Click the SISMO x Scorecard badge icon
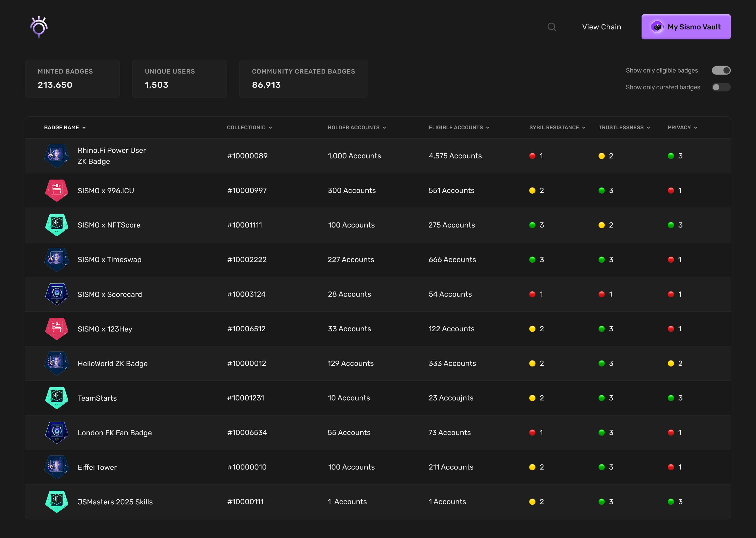Screen dimensions: 756x538 pos(57,294)
